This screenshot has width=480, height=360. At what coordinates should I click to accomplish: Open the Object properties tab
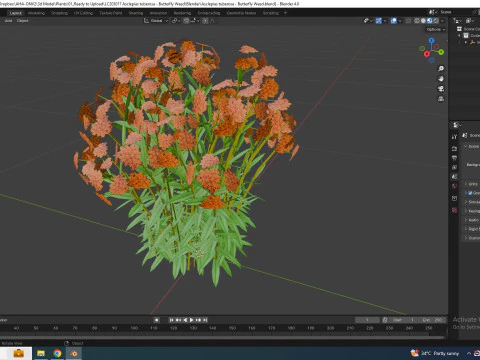click(x=454, y=198)
